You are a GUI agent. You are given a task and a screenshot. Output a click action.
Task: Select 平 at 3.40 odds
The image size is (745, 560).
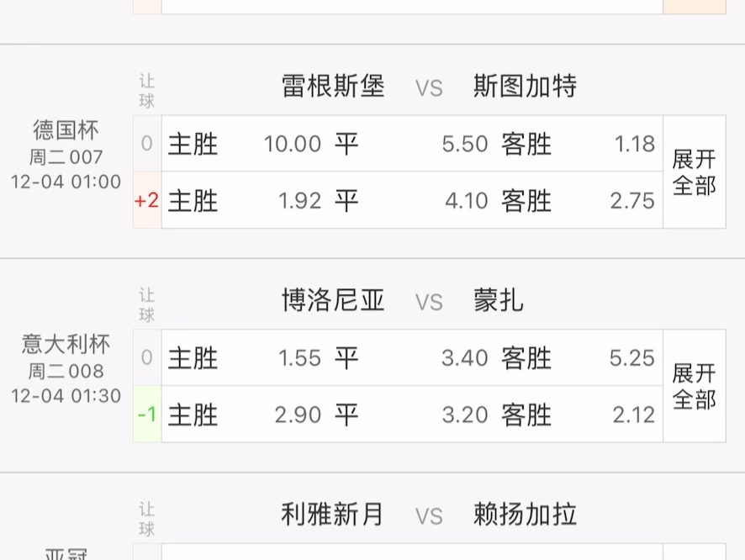coord(412,358)
